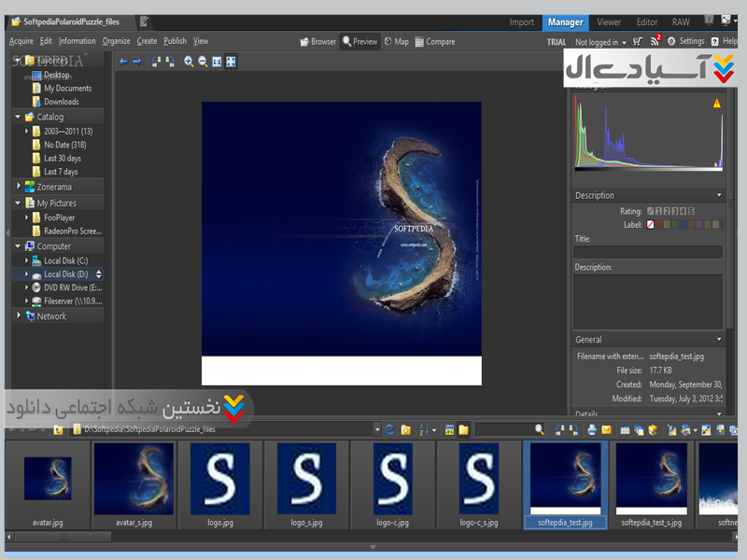Open Settings via the gear icon
This screenshot has height=560, width=747.
(670, 41)
